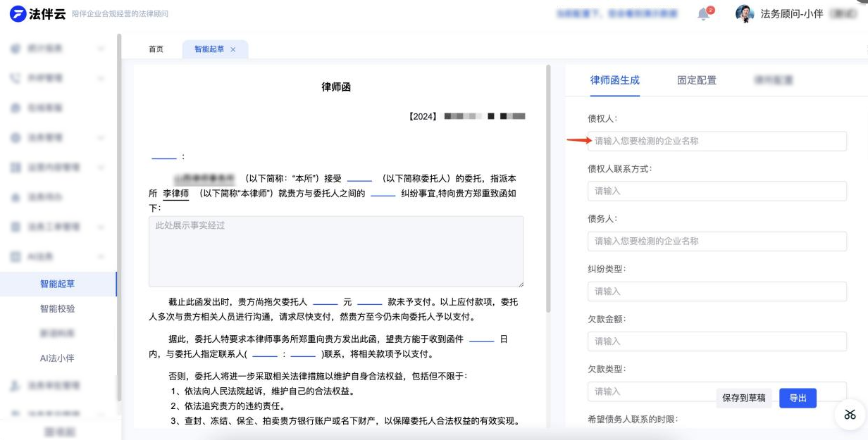868x440 pixels.
Task: Click the 纠纷类型 input field
Action: (x=717, y=291)
